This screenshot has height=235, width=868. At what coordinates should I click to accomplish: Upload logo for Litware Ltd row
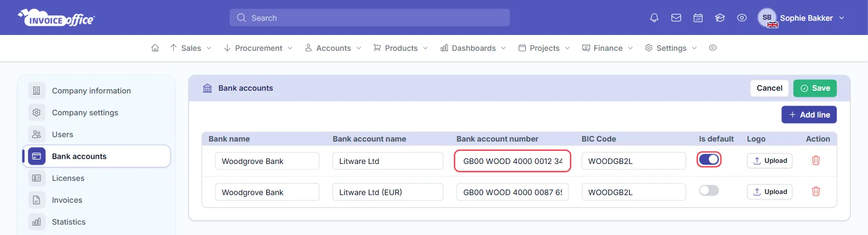(769, 161)
